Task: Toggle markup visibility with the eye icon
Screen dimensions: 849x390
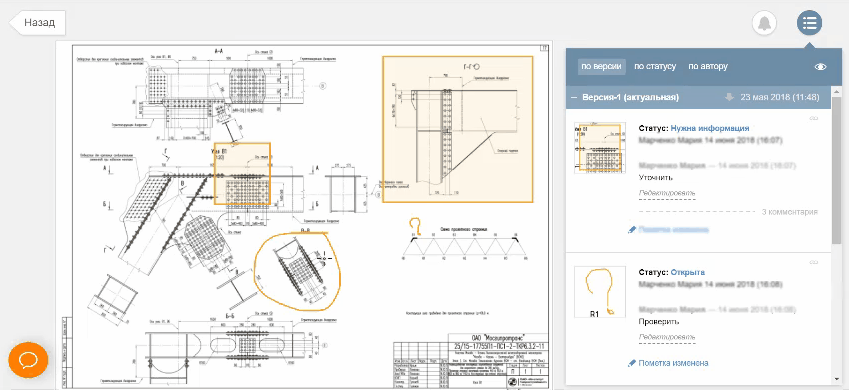Action: point(821,67)
